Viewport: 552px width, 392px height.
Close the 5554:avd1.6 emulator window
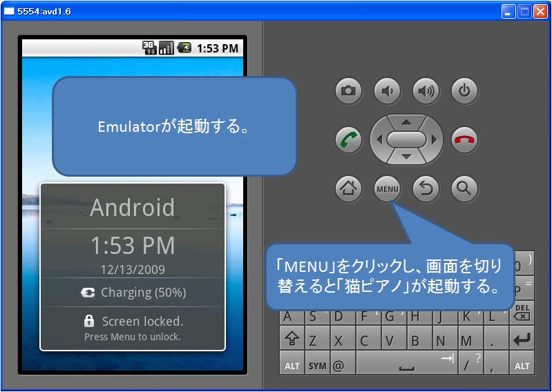(540, 12)
